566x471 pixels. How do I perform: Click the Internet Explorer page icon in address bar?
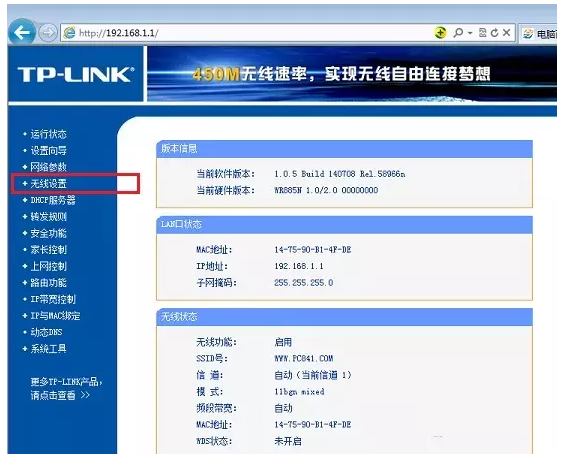69,33
